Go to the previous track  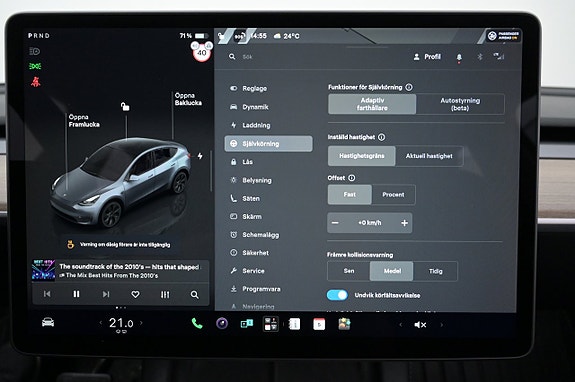(47, 294)
